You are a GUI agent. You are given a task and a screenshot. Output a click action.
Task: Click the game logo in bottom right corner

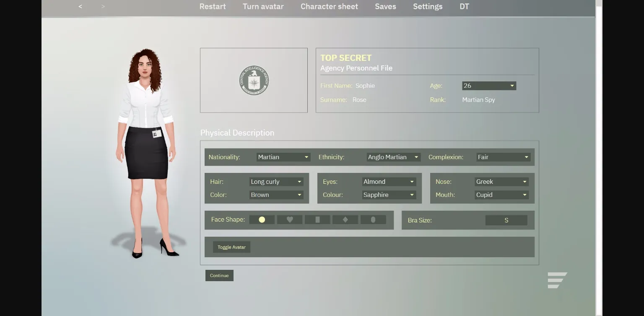[558, 279]
